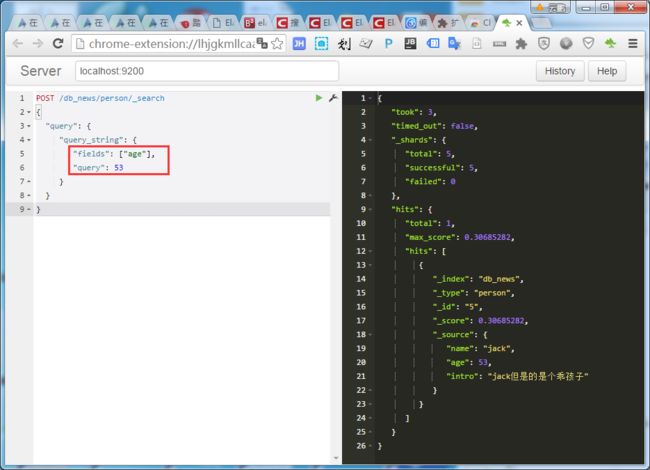This screenshot has height=470, width=650.
Task: Collapse the "query" block at request line 3
Action: click(x=29, y=126)
